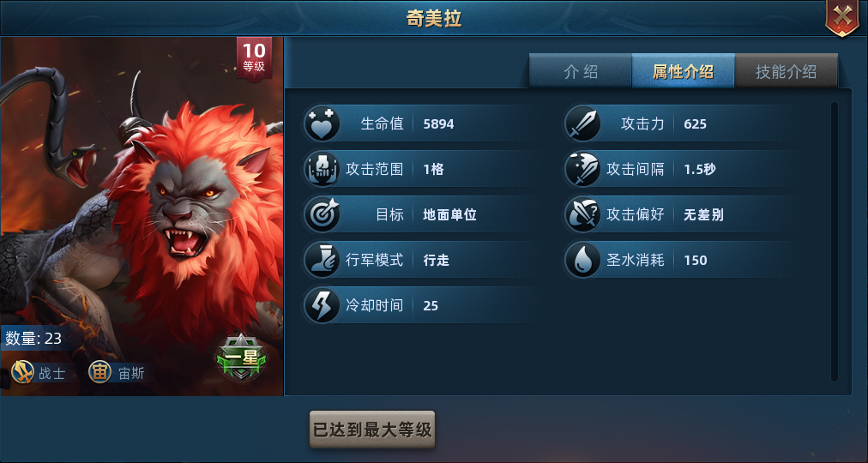Screen dimensions: 868x463
Task: Tap the winged boot 行军模式 icon
Action: point(322,260)
